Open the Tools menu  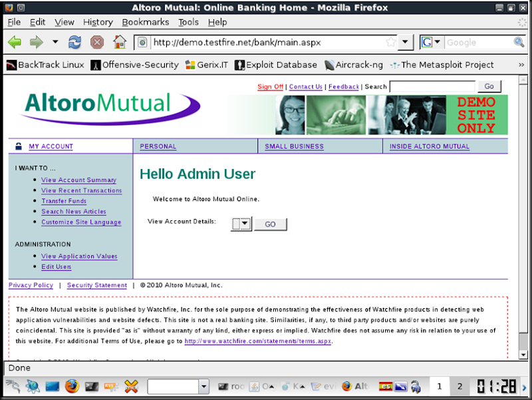(189, 22)
